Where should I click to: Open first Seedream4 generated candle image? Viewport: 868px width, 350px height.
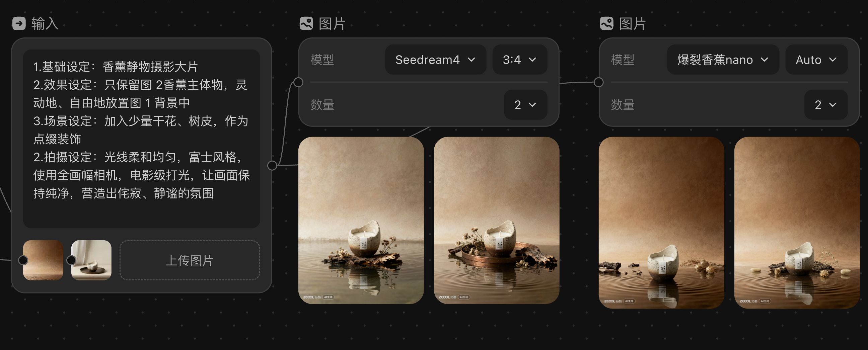pos(361,221)
